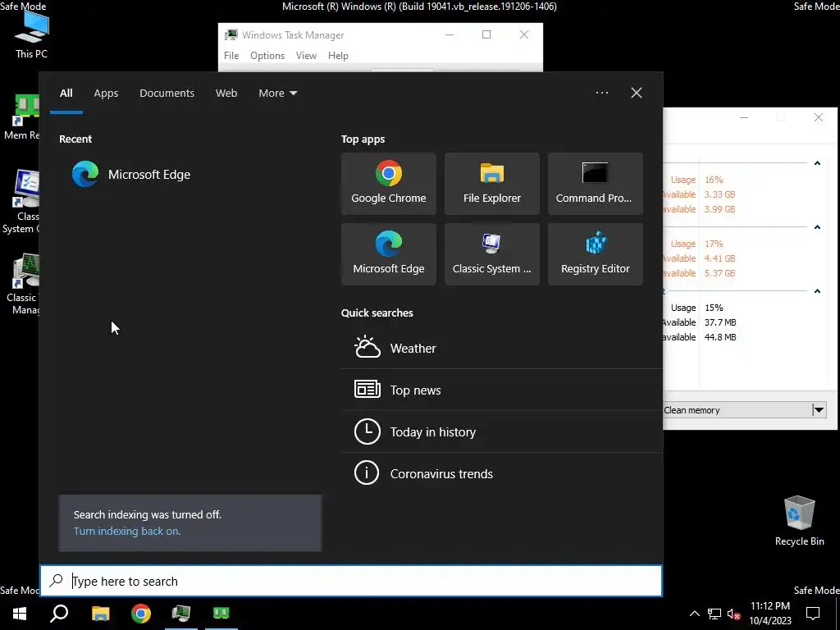Click the Weather quick search
The width and height of the screenshot is (840, 630).
pos(502,348)
